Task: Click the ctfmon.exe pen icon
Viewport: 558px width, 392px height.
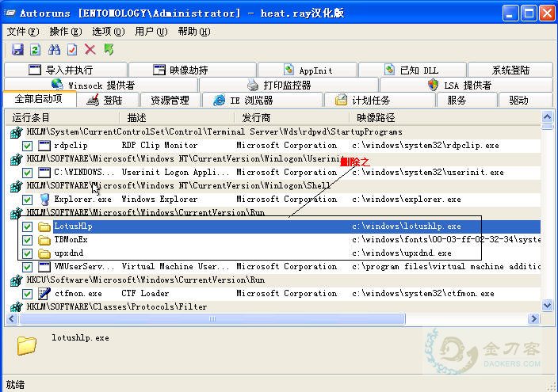Action: (44, 294)
